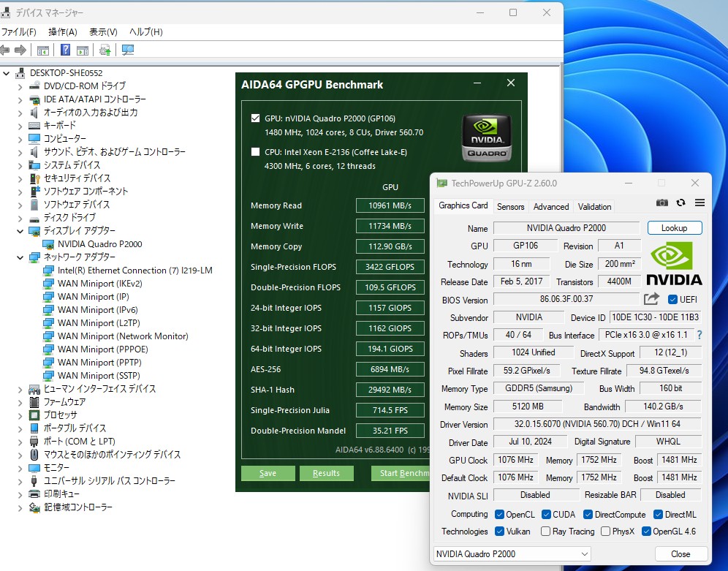Expand the オーディオの入力および出力 category
Screen dimensions: 728x571
point(20,113)
